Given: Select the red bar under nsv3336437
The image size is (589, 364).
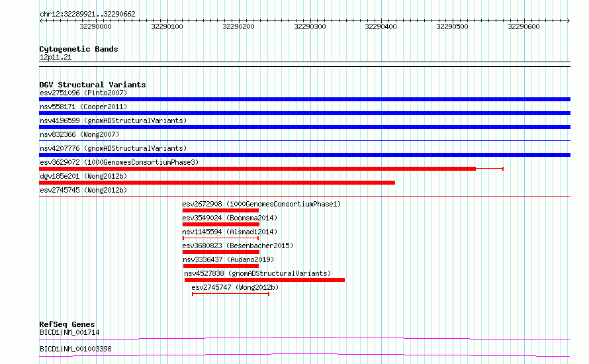Looking at the screenshot, I should click(x=221, y=266).
